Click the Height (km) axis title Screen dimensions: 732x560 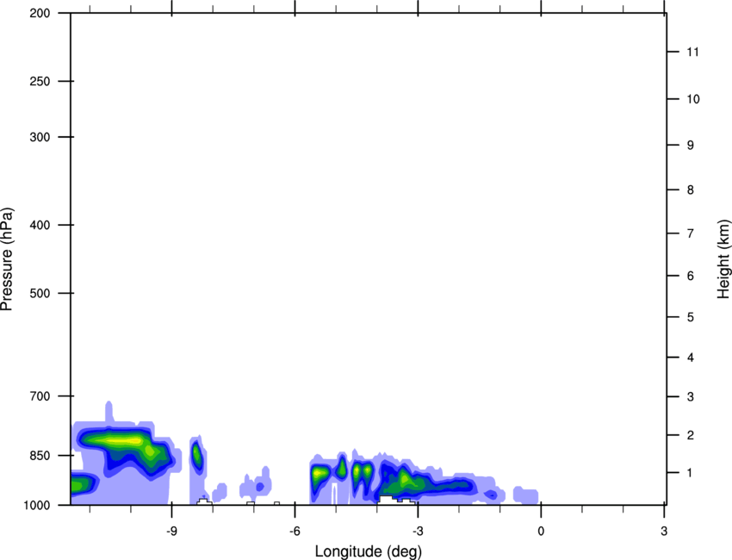(x=723, y=258)
